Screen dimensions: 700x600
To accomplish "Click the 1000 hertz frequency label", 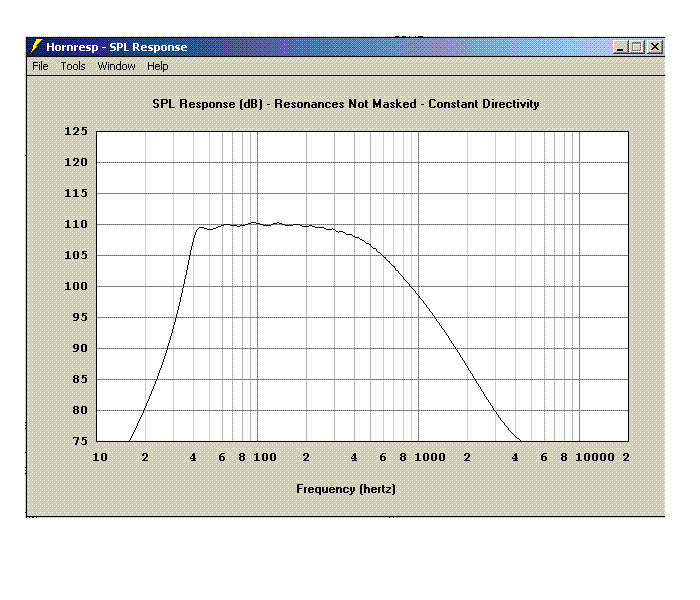I will click(430, 457).
